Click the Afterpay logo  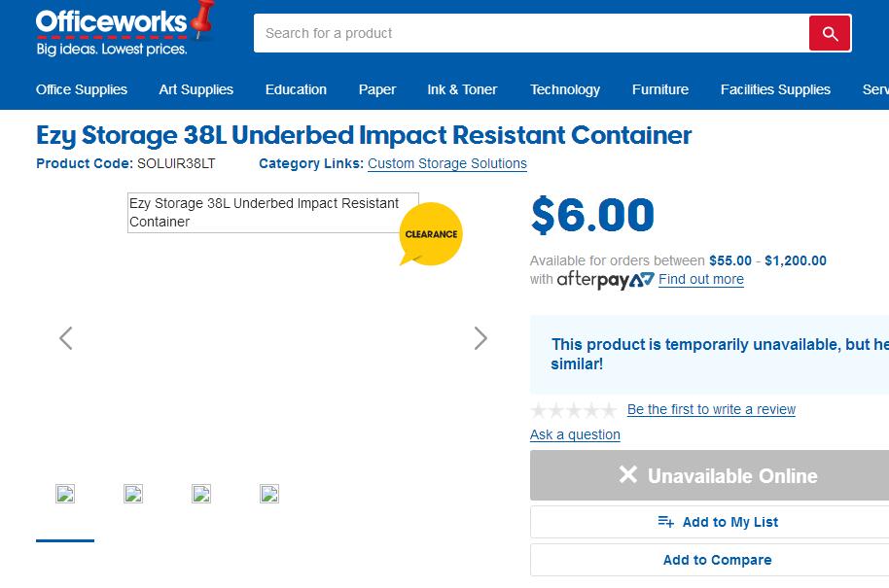pyautogui.click(x=606, y=279)
